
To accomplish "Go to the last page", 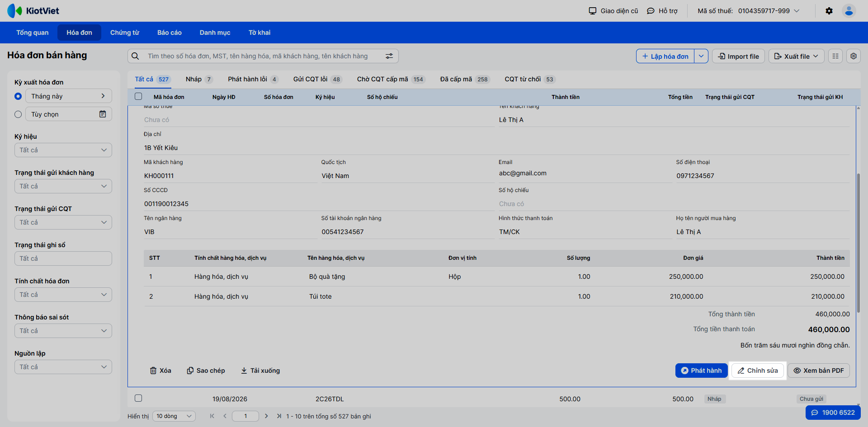I will coord(279,416).
